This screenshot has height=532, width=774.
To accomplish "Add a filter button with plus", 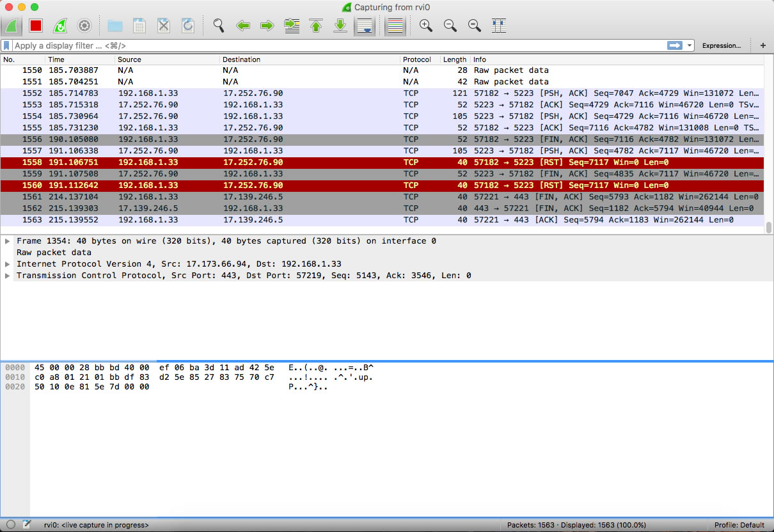I will coord(763,45).
